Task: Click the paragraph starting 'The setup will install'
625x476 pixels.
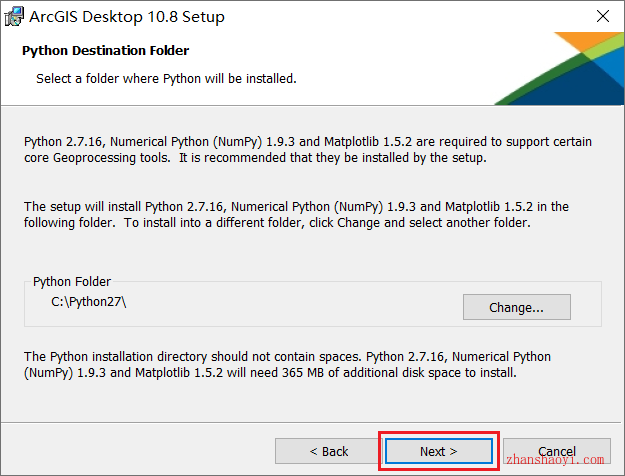Action: 296,214
